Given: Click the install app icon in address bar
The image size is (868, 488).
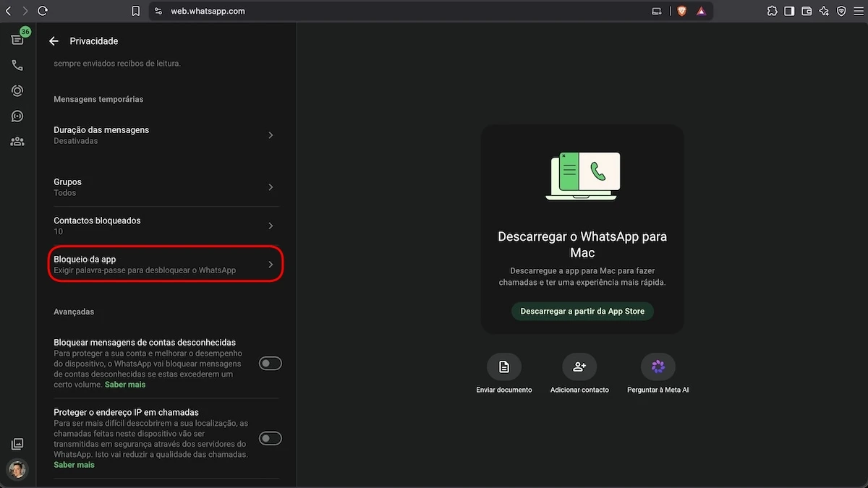Looking at the screenshot, I should 657,11.
